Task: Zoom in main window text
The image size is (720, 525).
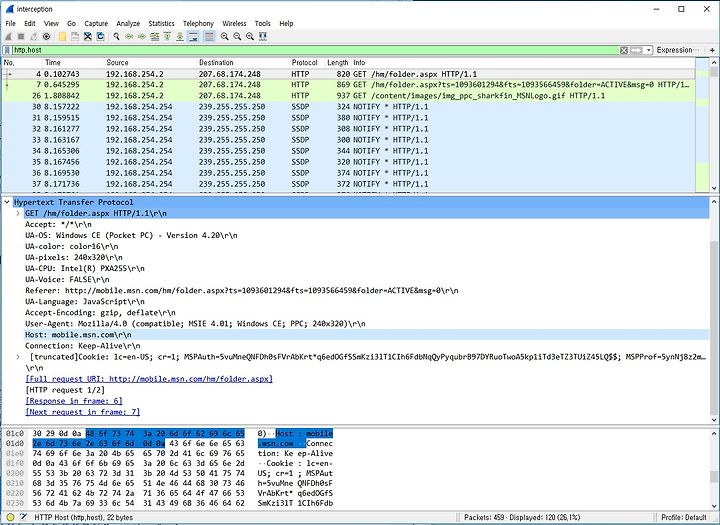Action: 225,37
